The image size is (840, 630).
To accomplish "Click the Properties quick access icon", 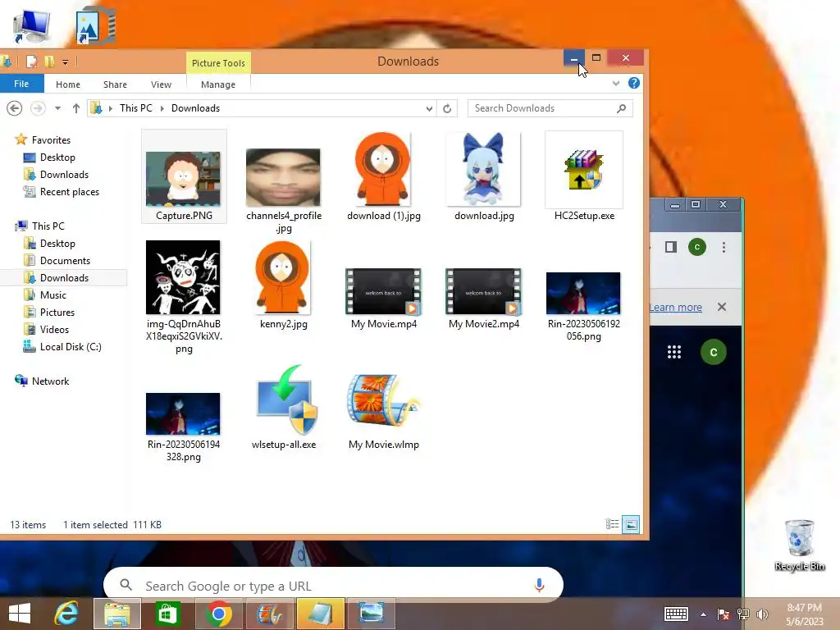I will [x=32, y=62].
